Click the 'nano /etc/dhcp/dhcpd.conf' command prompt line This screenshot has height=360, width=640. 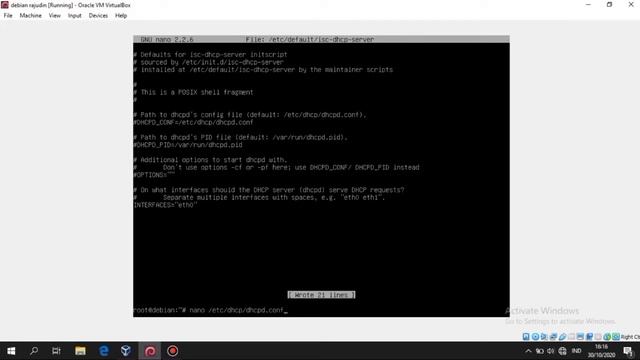pyautogui.click(x=211, y=310)
